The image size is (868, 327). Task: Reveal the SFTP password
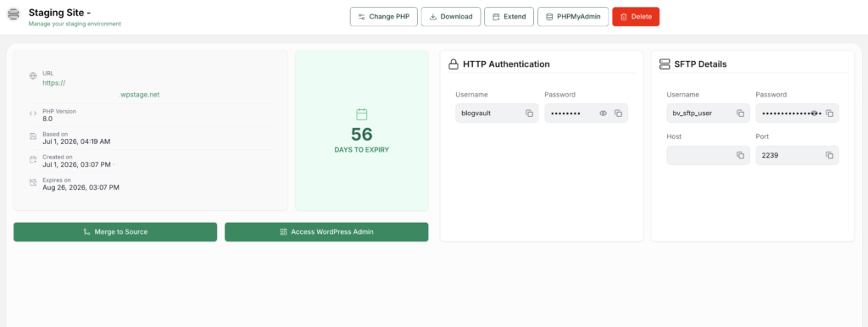point(815,114)
